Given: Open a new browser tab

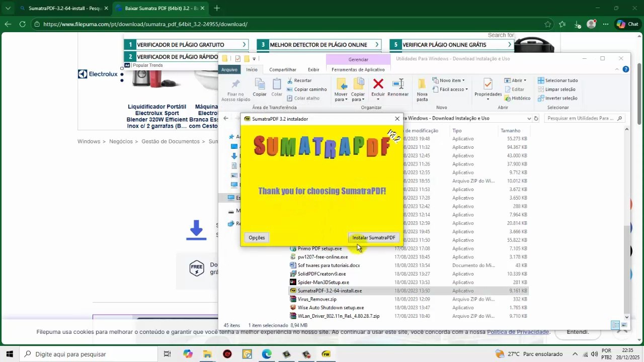Looking at the screenshot, I should coord(217,8).
